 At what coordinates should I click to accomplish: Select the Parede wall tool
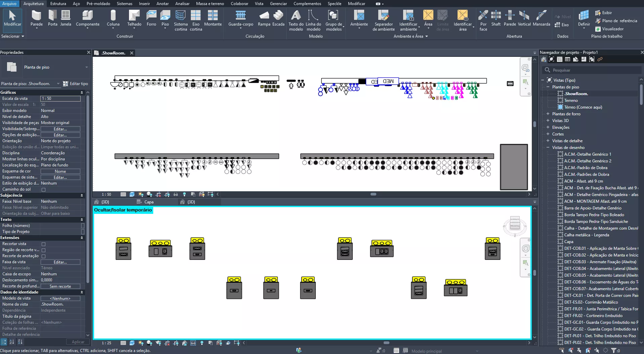36,18
